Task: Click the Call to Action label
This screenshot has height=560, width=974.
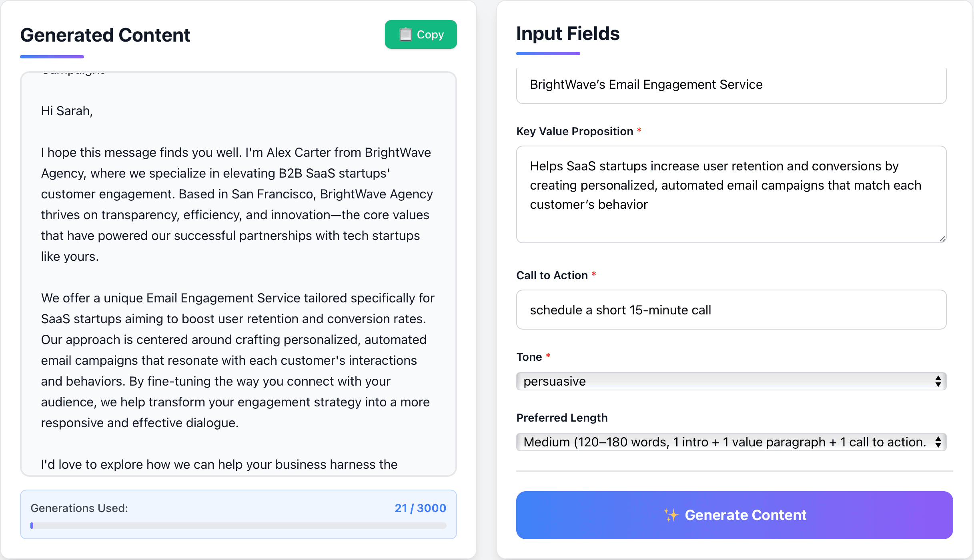Action: (x=552, y=275)
